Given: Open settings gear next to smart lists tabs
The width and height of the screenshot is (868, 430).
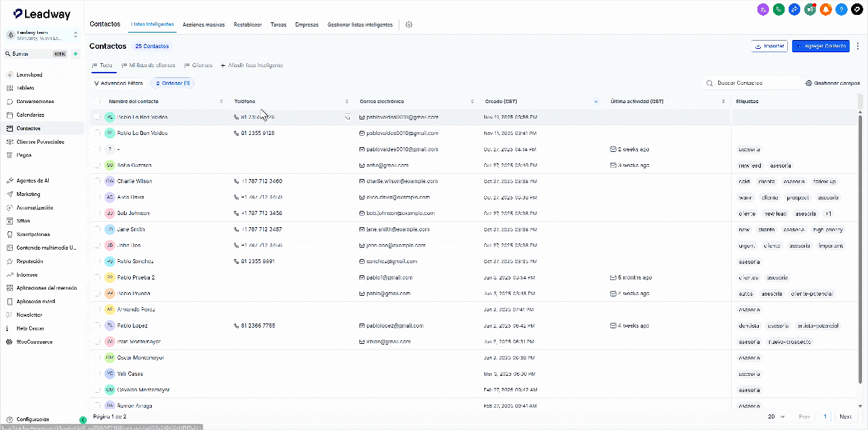Looking at the screenshot, I should [409, 24].
